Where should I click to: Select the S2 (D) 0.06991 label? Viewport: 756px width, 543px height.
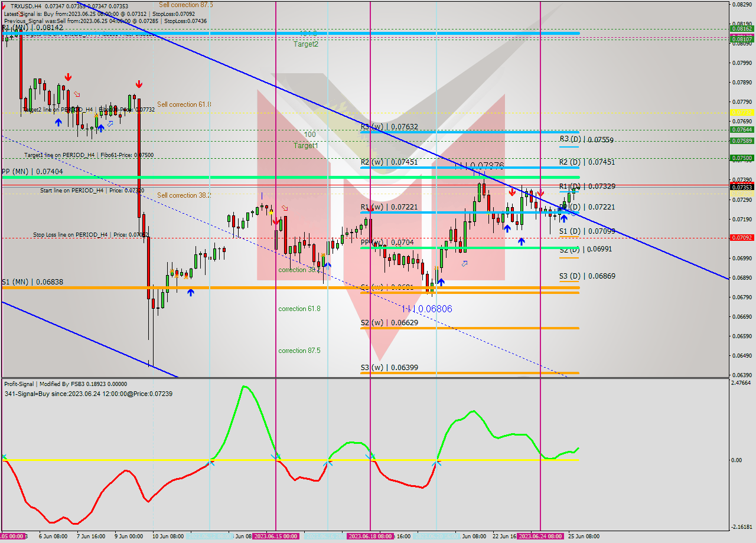(x=585, y=249)
